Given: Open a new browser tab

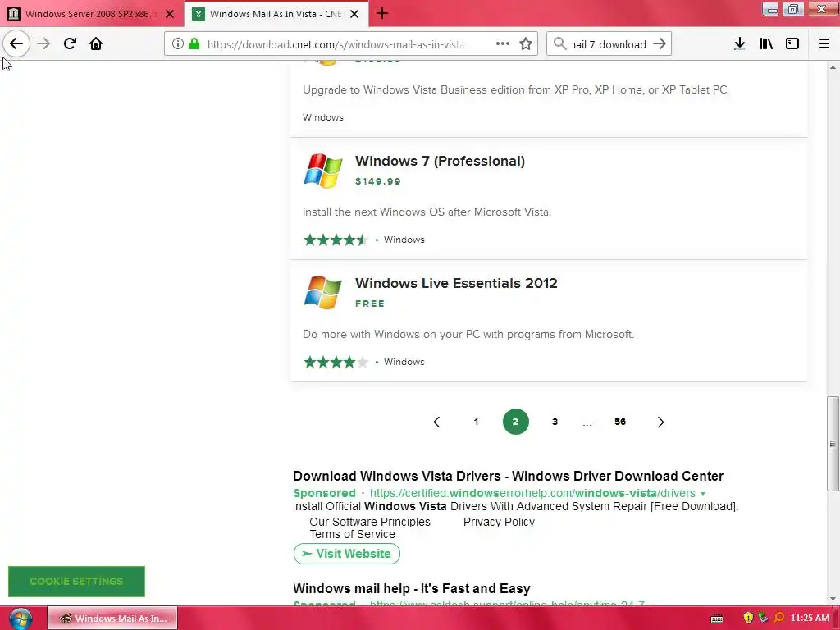Looking at the screenshot, I should [382, 13].
